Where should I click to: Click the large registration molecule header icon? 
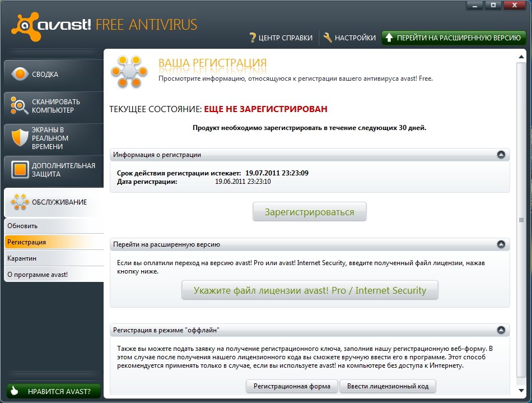point(129,72)
